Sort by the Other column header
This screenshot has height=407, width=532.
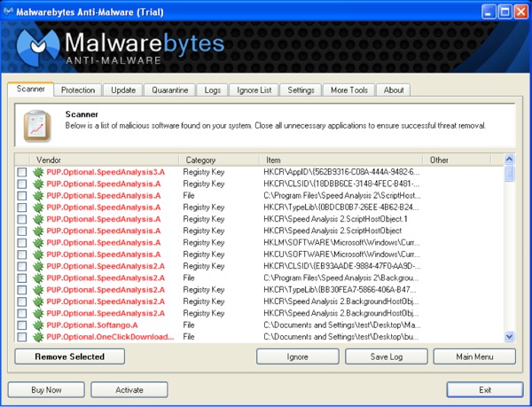457,160
